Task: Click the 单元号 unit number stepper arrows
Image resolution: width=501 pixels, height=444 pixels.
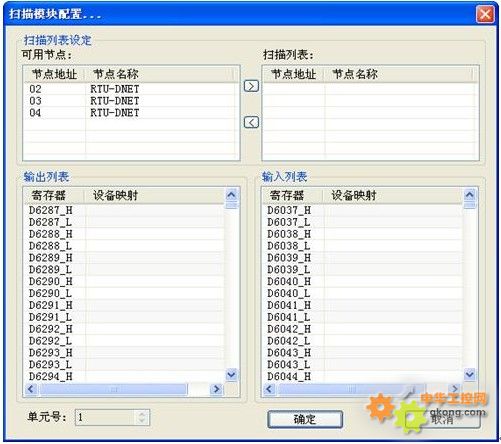Action: (142, 417)
